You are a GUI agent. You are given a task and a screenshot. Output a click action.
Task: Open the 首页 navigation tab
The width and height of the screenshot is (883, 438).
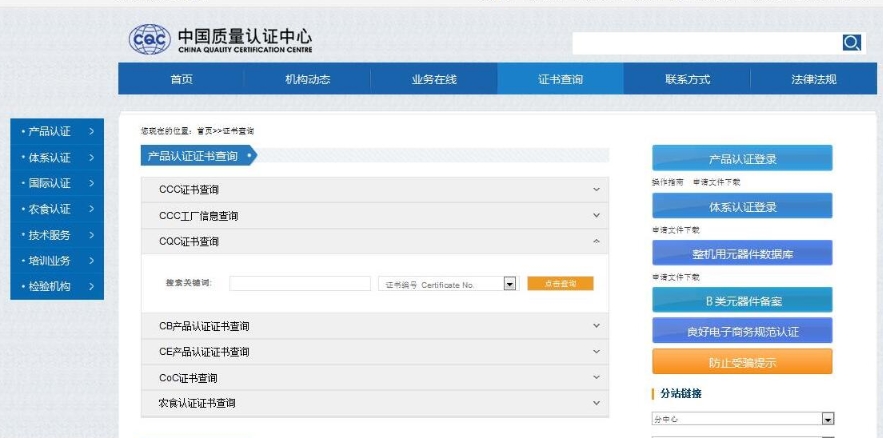pyautogui.click(x=181, y=80)
